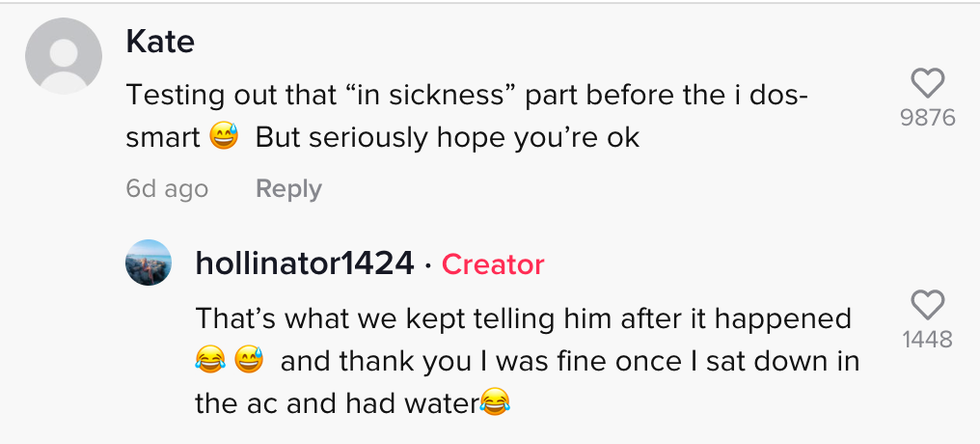Screen dimensions: 980x444
Task: Click the "But seriously hope you're ok" text
Action: (447, 138)
